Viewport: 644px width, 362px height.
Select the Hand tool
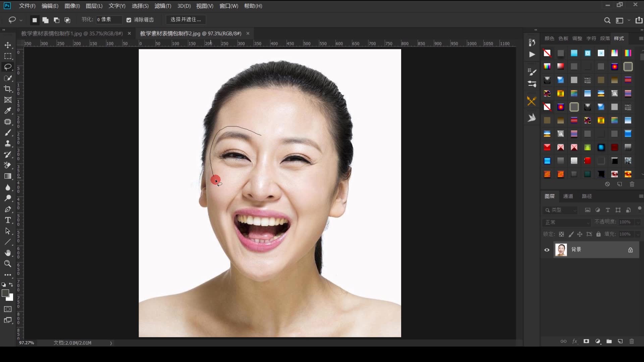(8, 253)
